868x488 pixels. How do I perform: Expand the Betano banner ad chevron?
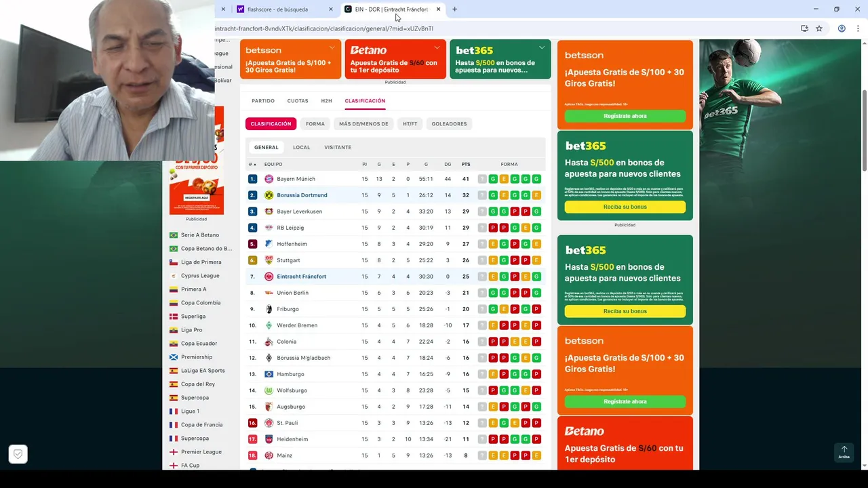click(x=437, y=48)
